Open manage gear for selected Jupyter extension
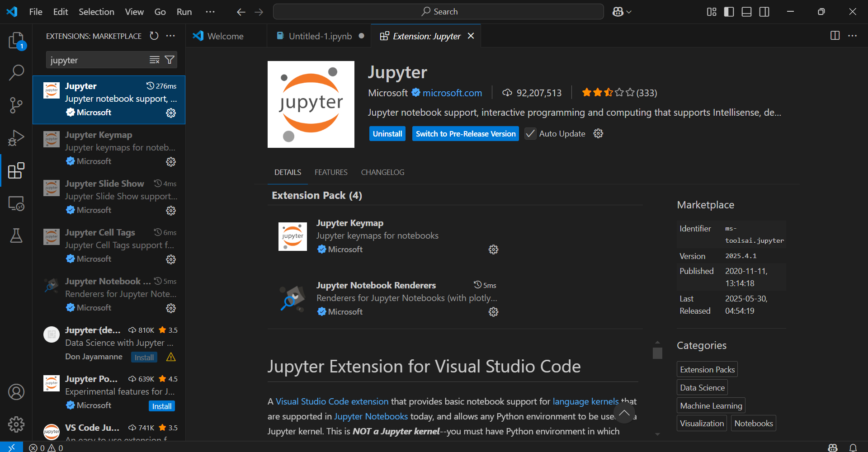The width and height of the screenshot is (868, 452). (171, 113)
